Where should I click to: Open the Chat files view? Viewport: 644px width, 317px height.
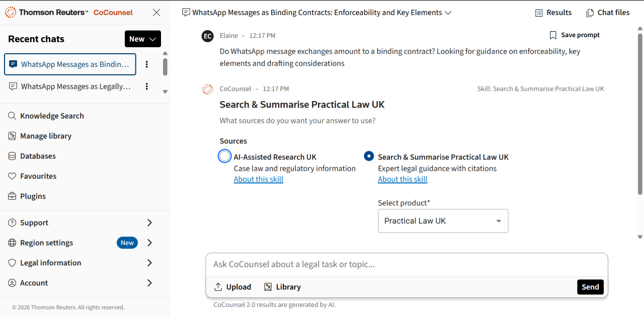608,12
